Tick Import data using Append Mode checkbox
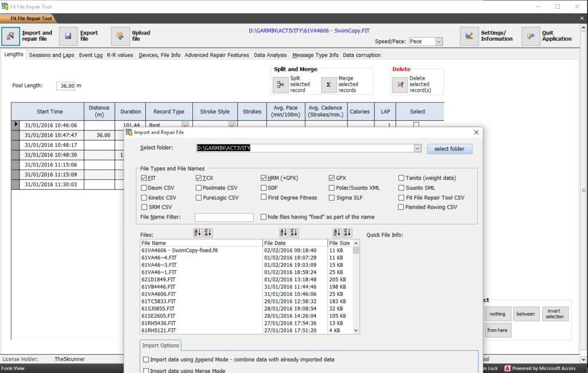Image resolution: width=588 pixels, height=373 pixels. pyautogui.click(x=146, y=360)
